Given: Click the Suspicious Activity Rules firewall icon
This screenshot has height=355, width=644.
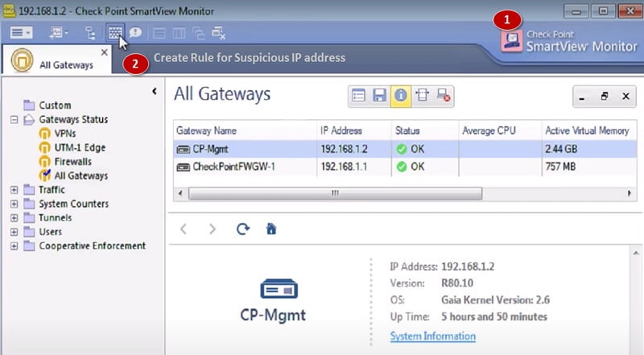Looking at the screenshot, I should coord(115,33).
